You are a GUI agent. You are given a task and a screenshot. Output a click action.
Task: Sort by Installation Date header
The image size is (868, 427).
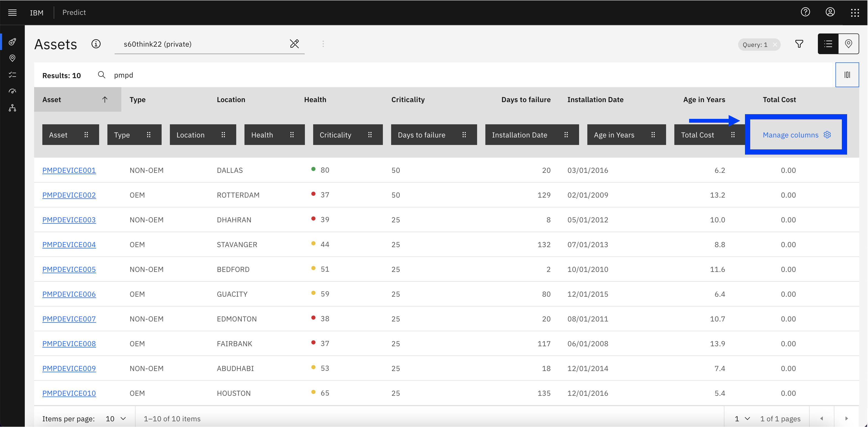coord(595,100)
